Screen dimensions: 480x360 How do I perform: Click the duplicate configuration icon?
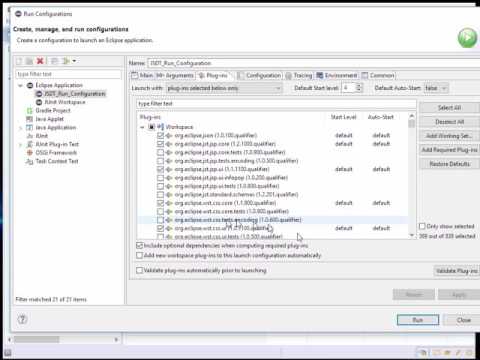(29, 61)
